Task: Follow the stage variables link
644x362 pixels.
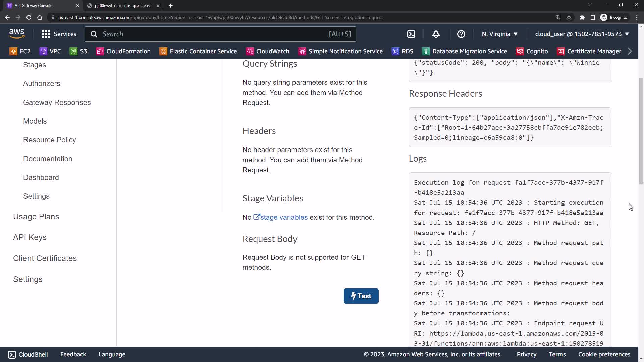Action: point(283,217)
